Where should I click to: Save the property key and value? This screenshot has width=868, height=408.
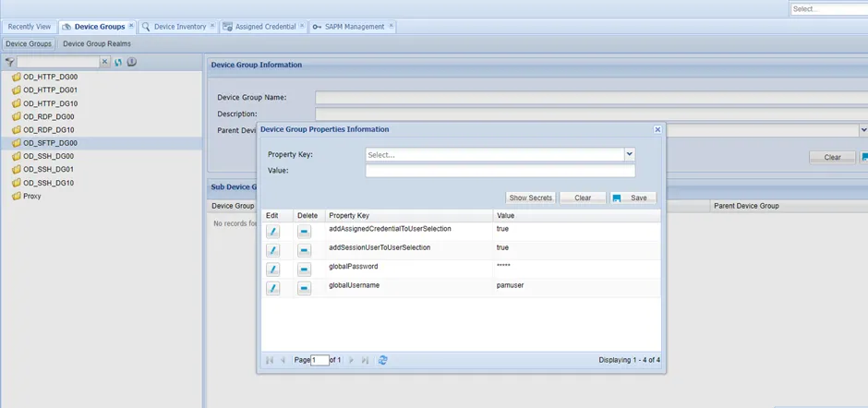click(633, 198)
